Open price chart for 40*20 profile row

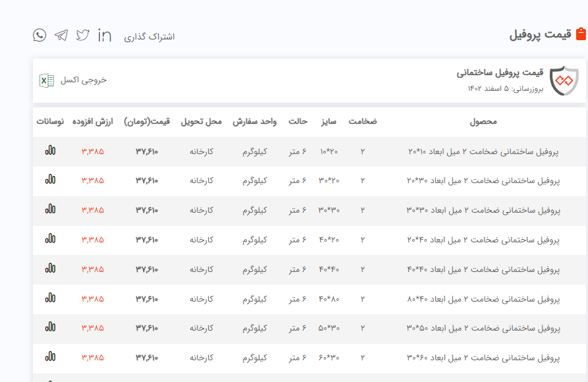pyautogui.click(x=50, y=238)
